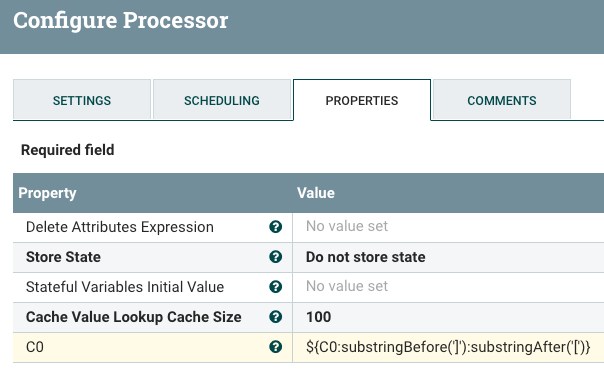This screenshot has height=369, width=604.
Task: Open the Scheduling tab
Action: click(x=222, y=101)
